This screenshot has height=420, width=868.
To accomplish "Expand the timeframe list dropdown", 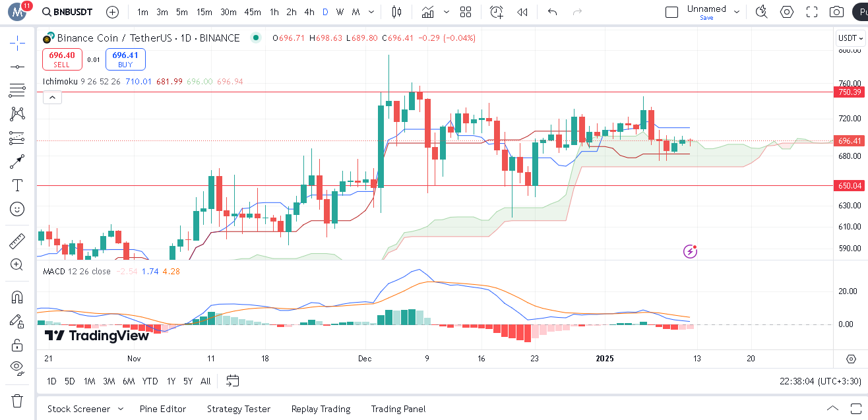I will click(x=372, y=12).
